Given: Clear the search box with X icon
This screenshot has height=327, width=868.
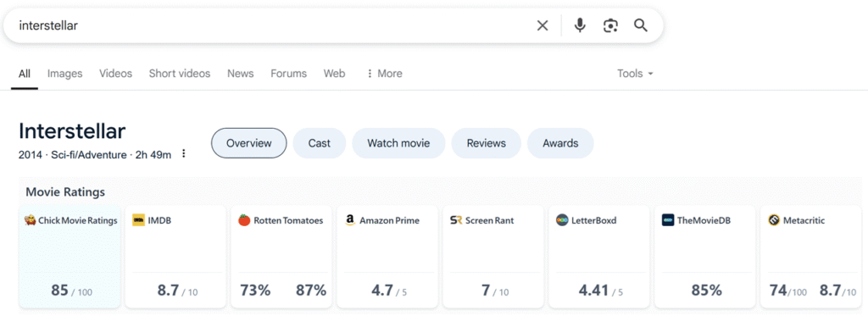Looking at the screenshot, I should [x=542, y=25].
